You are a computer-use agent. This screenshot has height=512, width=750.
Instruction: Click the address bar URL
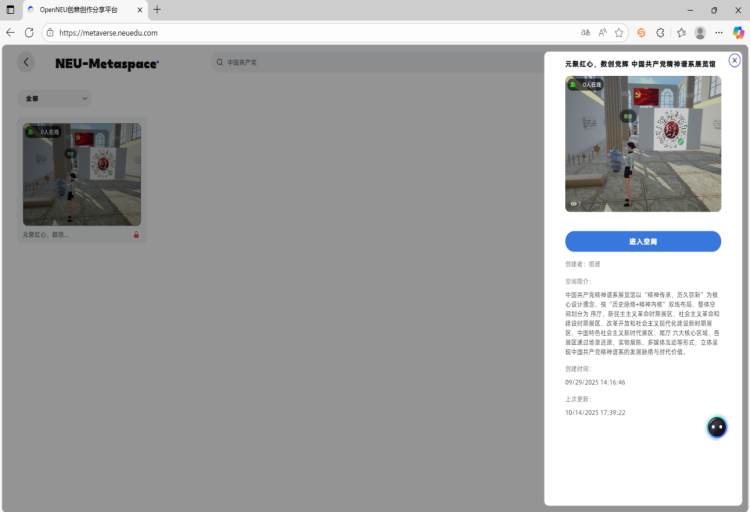point(300,32)
